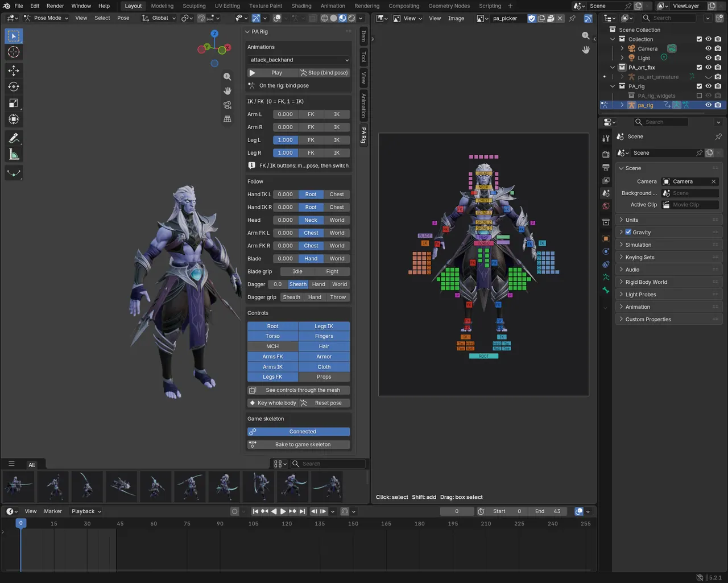Select the Transform tool
The width and height of the screenshot is (728, 583).
pos(14,119)
